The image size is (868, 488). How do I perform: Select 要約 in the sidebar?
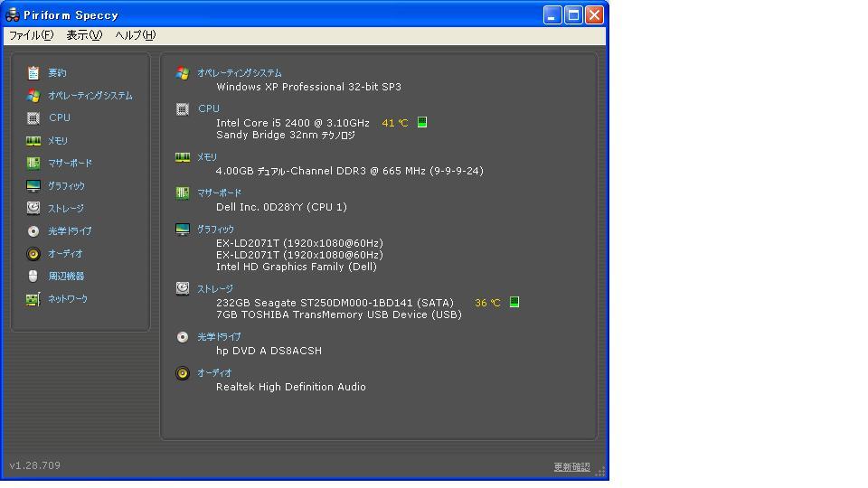click(x=57, y=73)
